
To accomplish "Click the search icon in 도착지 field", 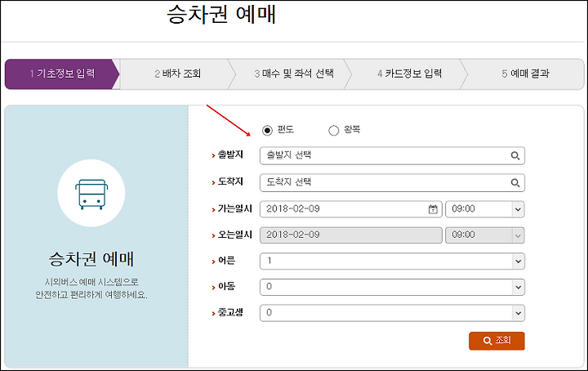I will coord(514,183).
